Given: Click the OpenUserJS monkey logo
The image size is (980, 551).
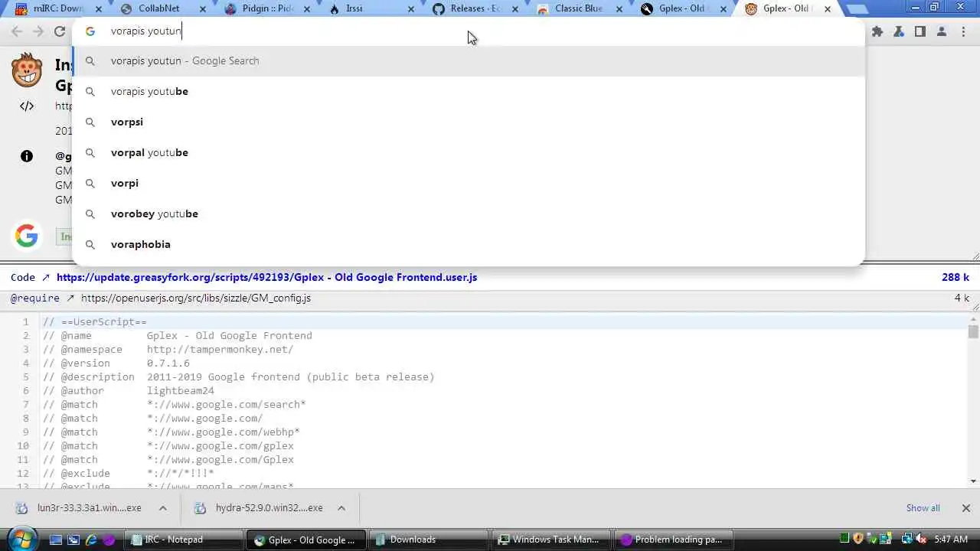Looking at the screenshot, I should [27, 70].
